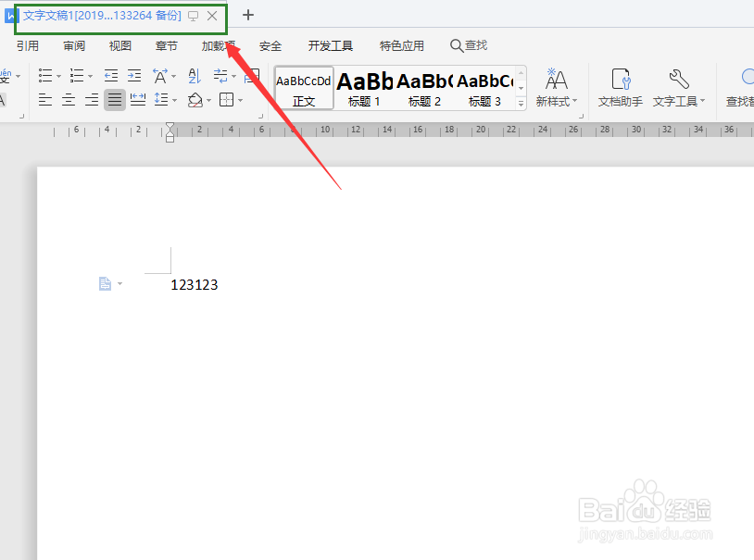The width and height of the screenshot is (754, 560).
Task: Apply distributed alignment
Action: click(x=138, y=100)
